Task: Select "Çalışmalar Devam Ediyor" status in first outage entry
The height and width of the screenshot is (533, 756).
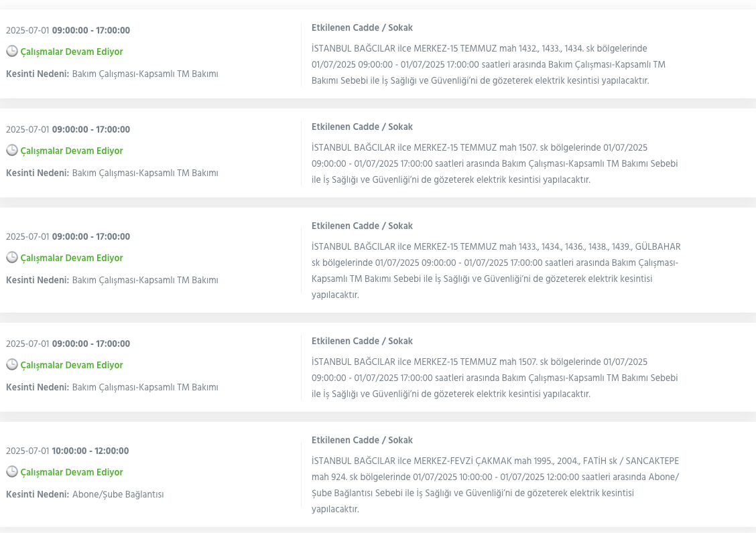Action: pos(72,52)
